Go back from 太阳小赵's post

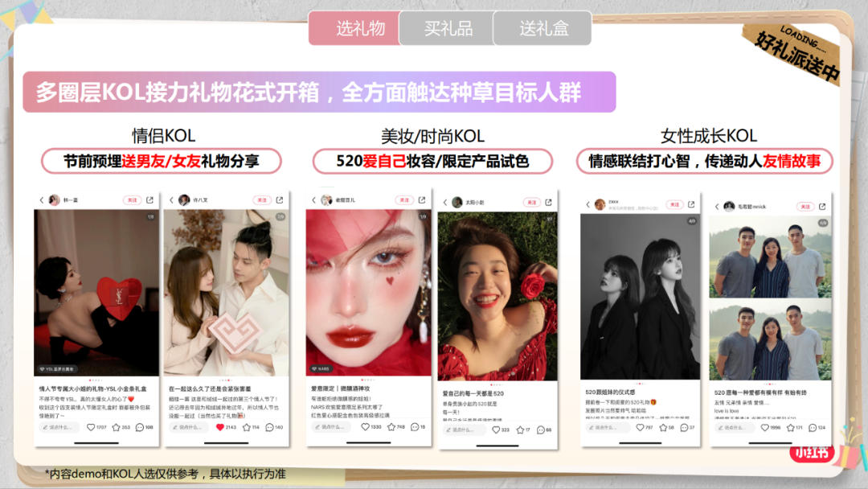(x=444, y=203)
